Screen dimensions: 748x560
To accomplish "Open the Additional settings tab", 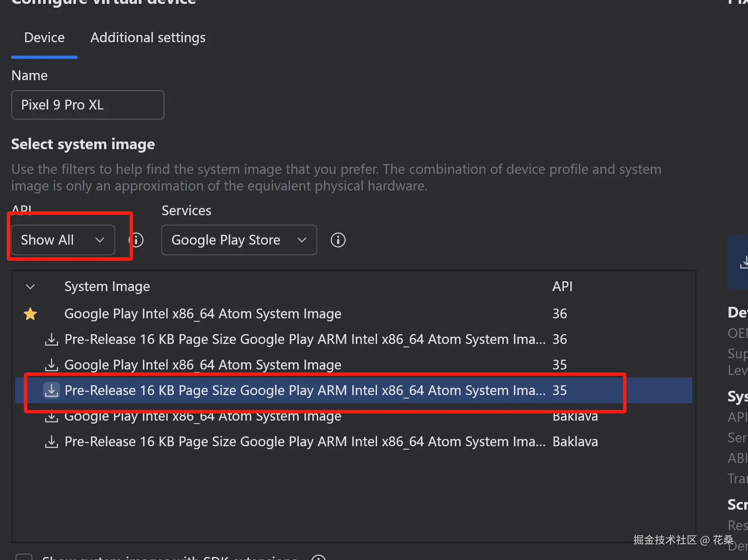I will coord(148,38).
